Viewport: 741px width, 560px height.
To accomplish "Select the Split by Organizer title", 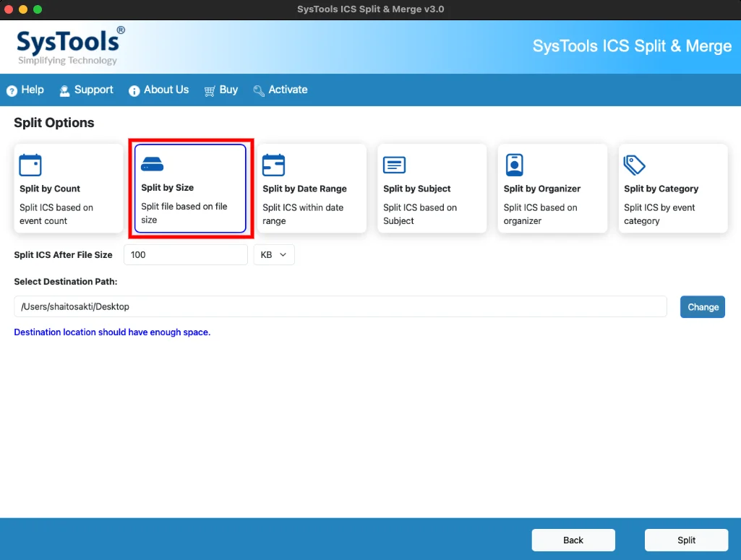I will pos(542,189).
